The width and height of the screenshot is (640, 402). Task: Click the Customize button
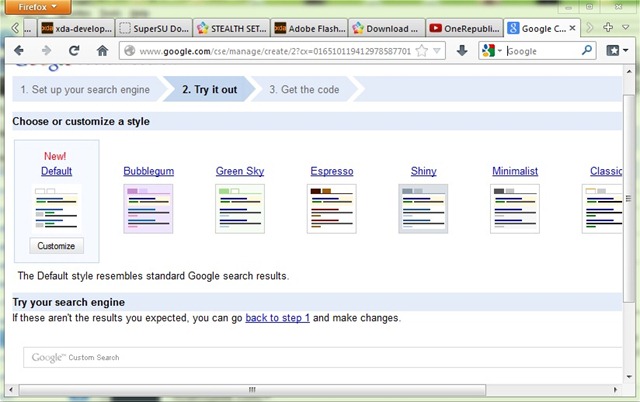tap(56, 246)
